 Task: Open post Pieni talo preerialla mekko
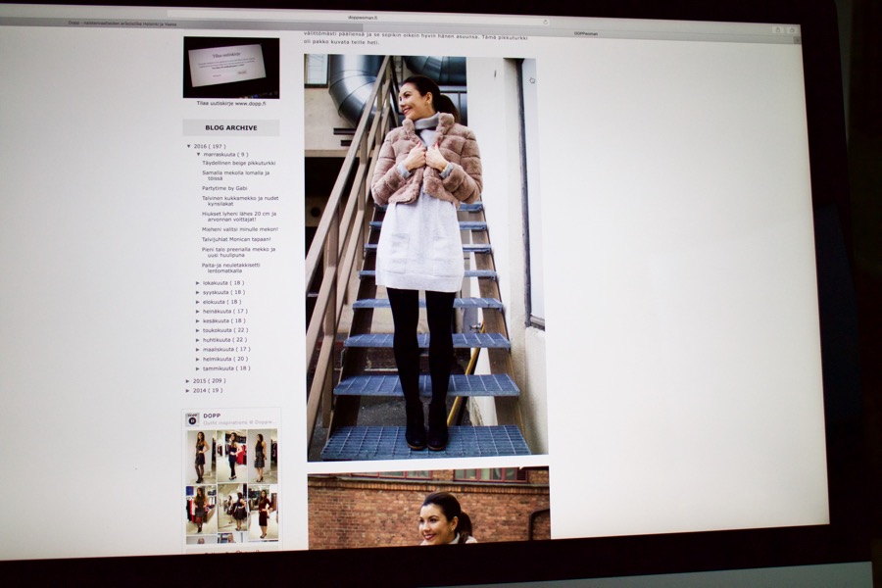click(x=238, y=252)
